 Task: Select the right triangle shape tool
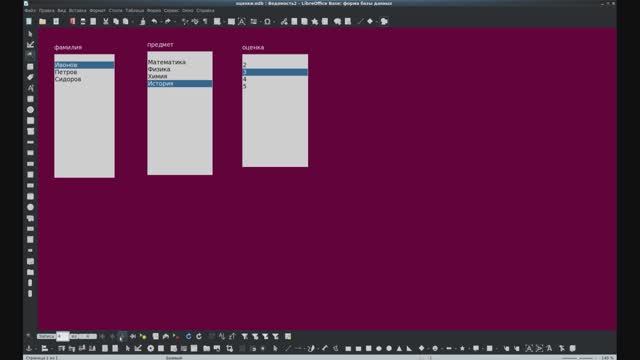click(x=409, y=348)
